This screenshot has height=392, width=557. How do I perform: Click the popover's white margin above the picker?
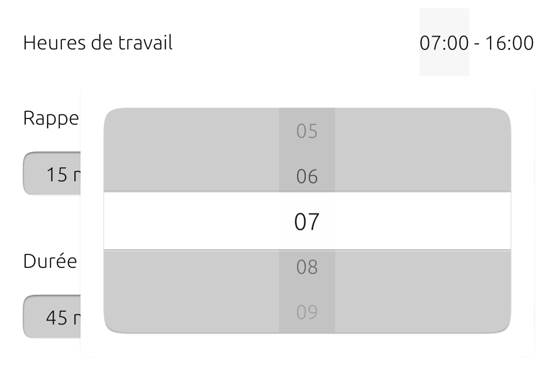pyautogui.click(x=307, y=98)
